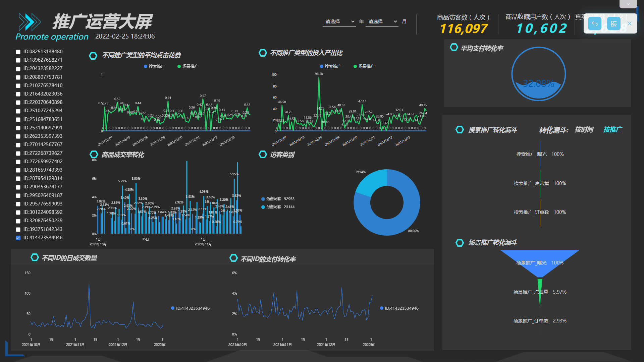
Task: Click the blue 场景推广_曝光 funnel stage
Action: point(540,263)
